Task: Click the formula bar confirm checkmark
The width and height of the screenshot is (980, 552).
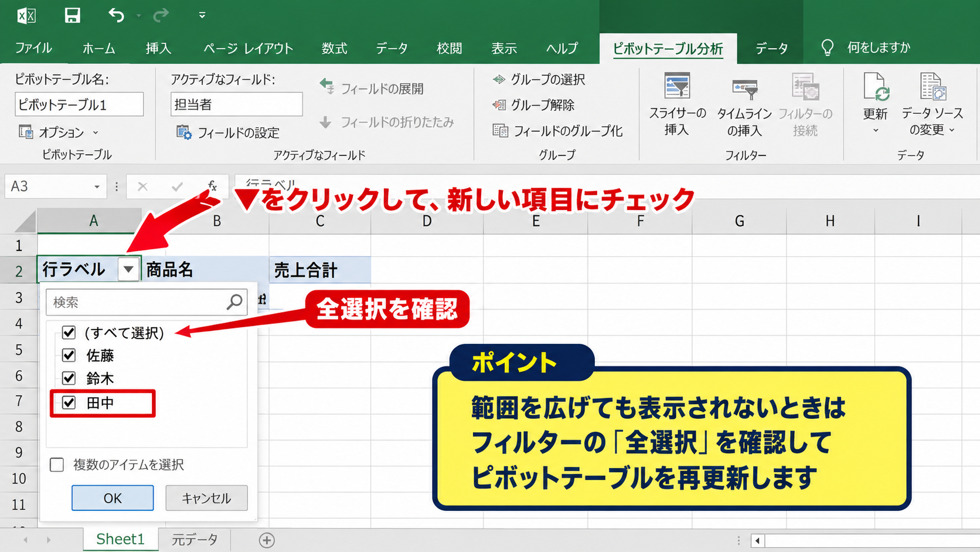Action: point(177,187)
